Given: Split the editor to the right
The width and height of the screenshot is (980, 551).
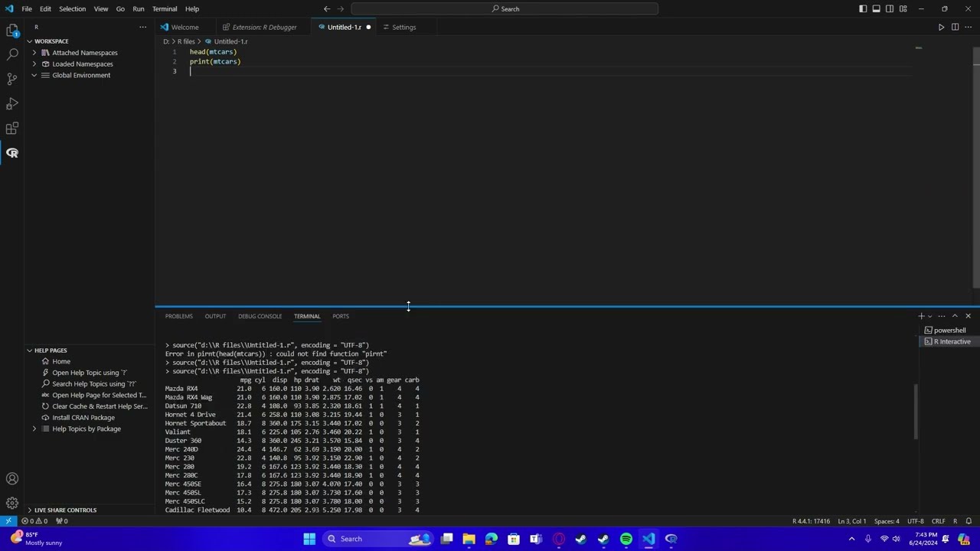Looking at the screenshot, I should 955,28.
